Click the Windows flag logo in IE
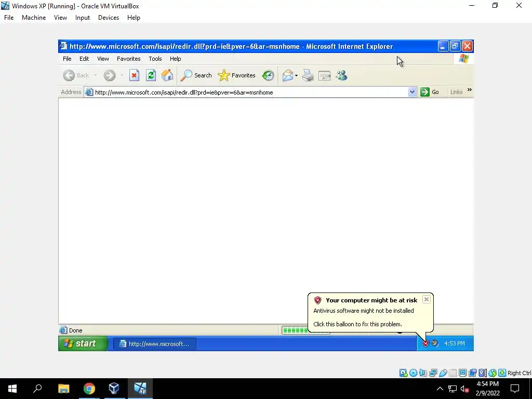 463,59
